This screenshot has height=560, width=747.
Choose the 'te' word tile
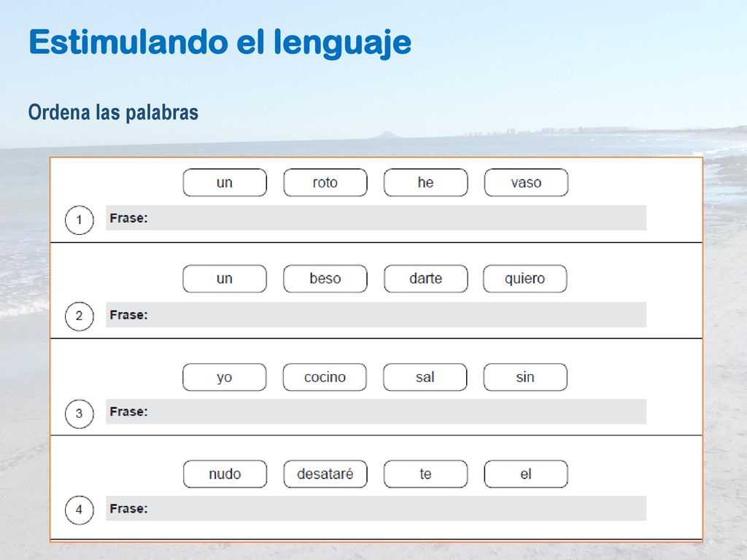426,474
